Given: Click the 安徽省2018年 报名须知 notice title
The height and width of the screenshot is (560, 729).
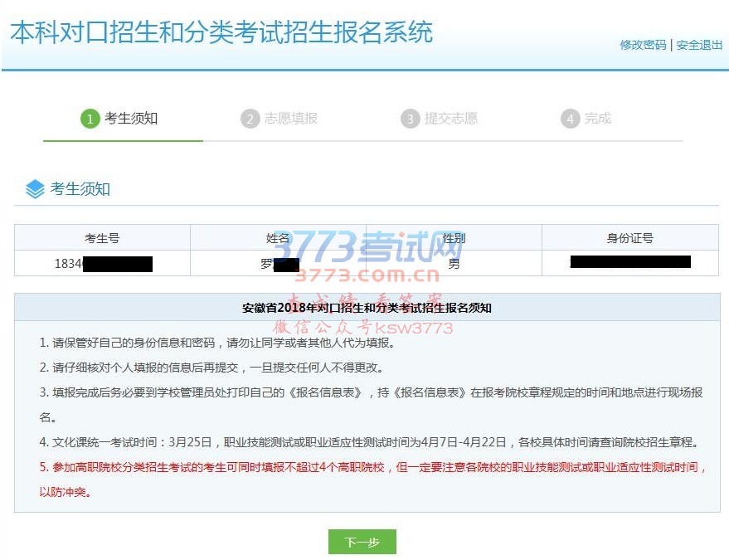Looking at the screenshot, I should 367,308.
